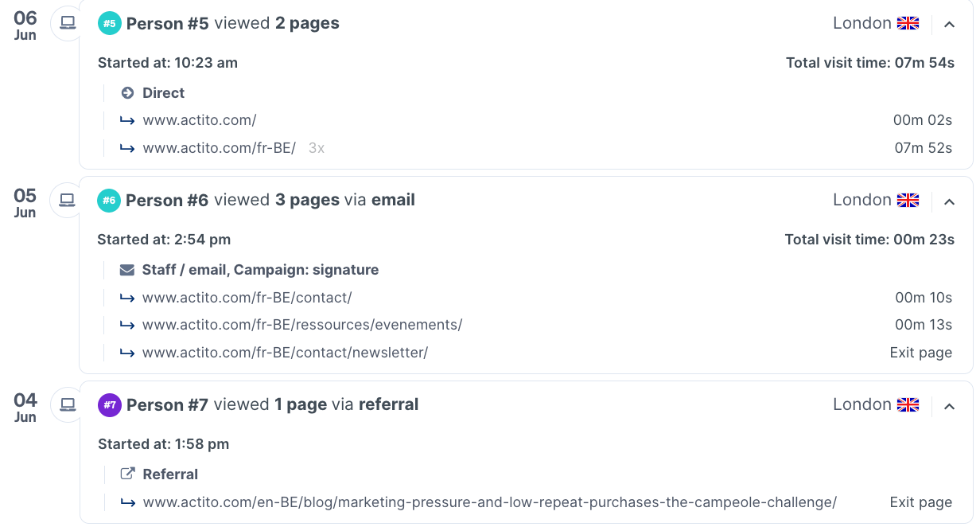980x527 pixels.
Task: Click the laptop device icon next to Person #5
Action: click(x=67, y=23)
